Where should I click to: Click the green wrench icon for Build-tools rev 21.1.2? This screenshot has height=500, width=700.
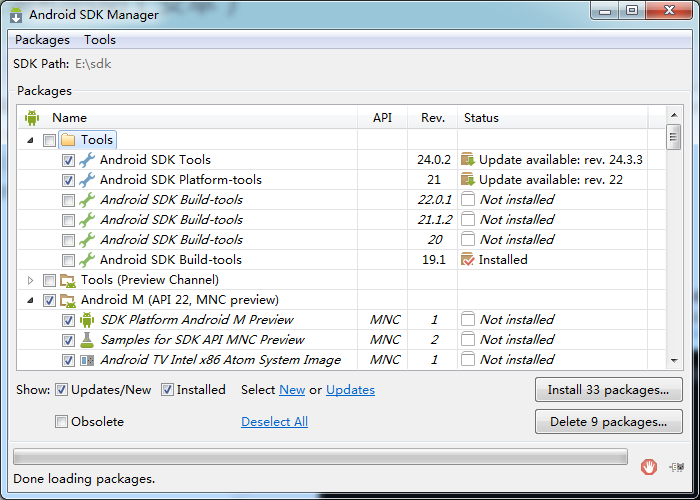pos(87,220)
